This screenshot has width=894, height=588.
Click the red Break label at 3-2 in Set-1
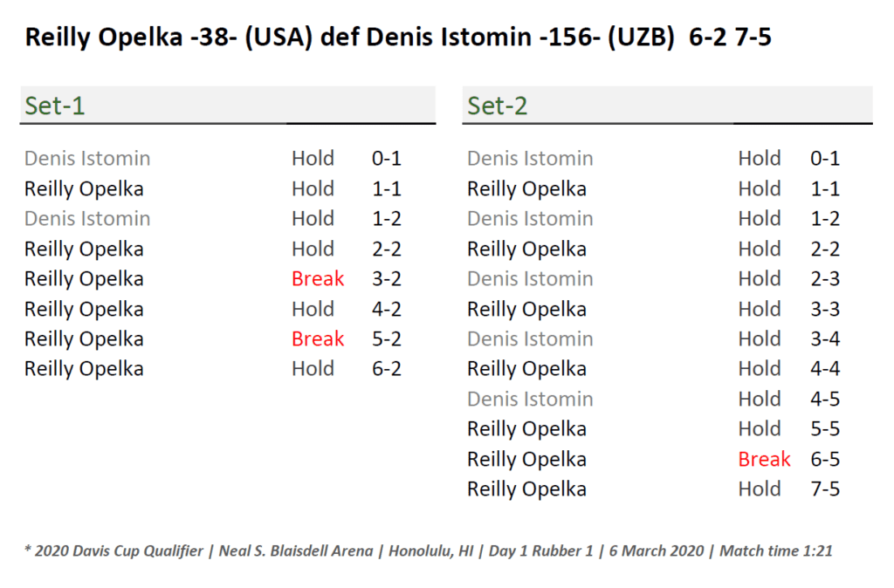[x=318, y=279]
